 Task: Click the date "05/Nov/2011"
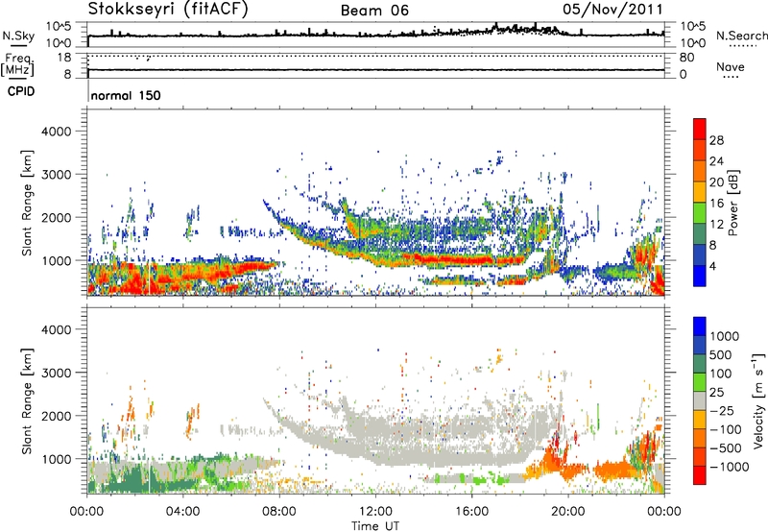coord(612,10)
